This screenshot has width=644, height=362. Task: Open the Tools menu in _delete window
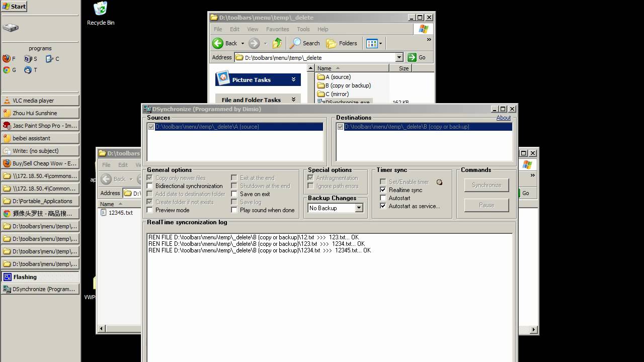(x=303, y=29)
